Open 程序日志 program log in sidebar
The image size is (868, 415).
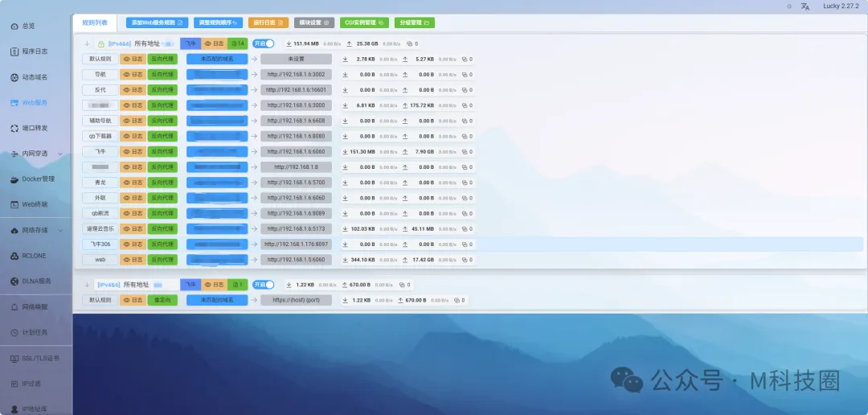coord(29,51)
